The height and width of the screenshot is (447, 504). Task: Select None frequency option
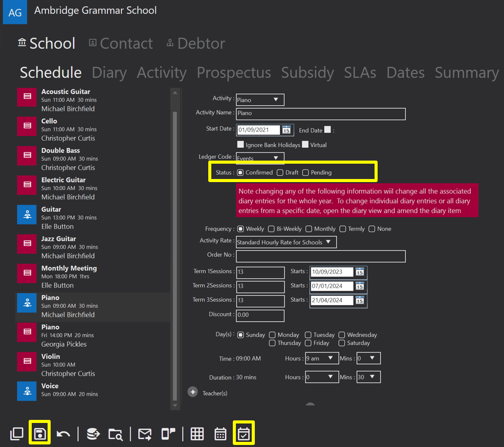[372, 229]
